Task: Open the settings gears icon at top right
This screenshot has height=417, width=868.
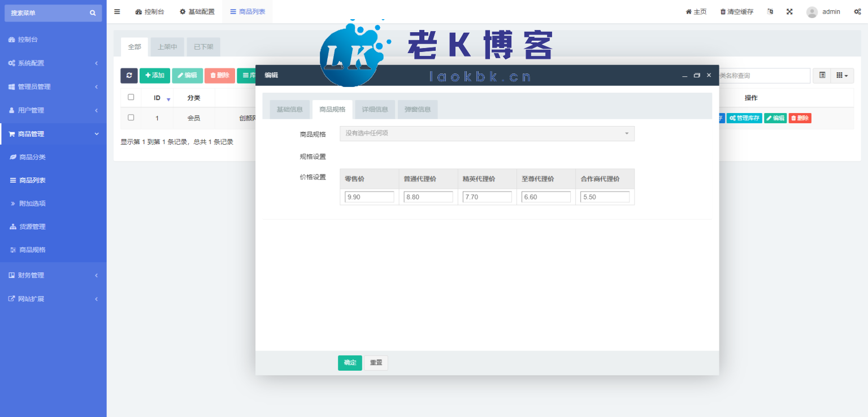Action: coord(857,11)
